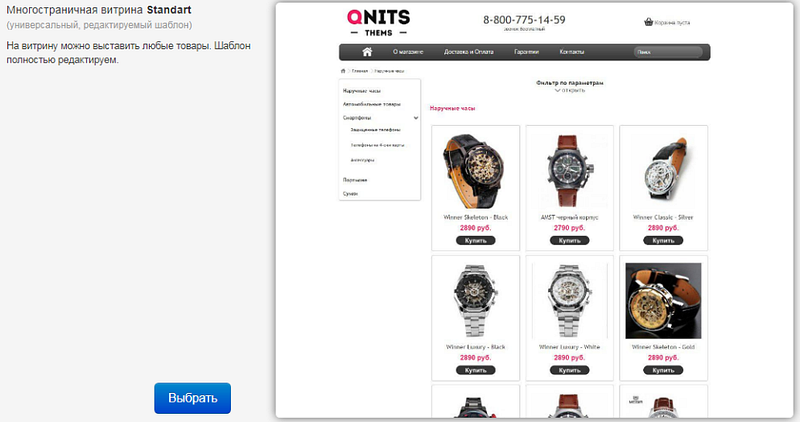Open the Winner Luxury White watch image

(569, 301)
